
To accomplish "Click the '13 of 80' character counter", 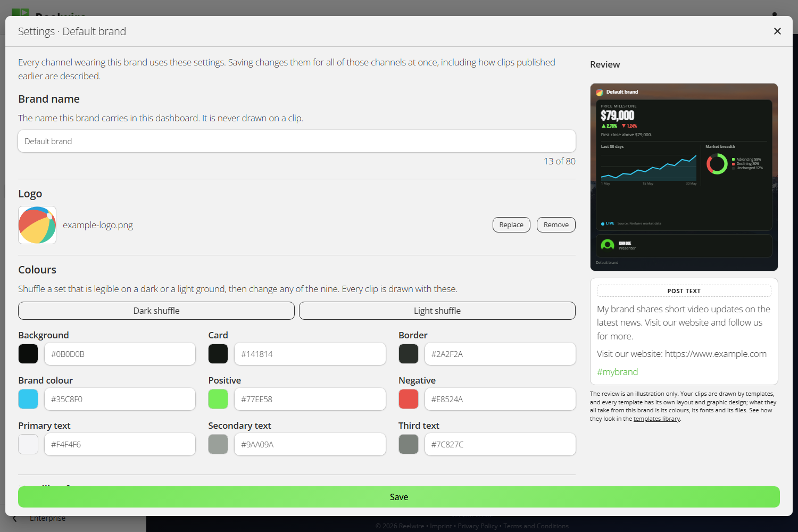I will [x=560, y=161].
